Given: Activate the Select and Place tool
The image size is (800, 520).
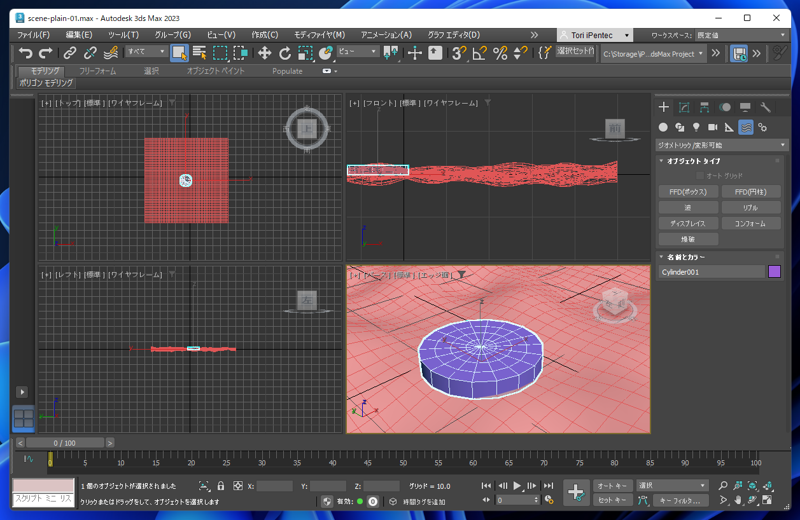Looking at the screenshot, I should [x=325, y=53].
